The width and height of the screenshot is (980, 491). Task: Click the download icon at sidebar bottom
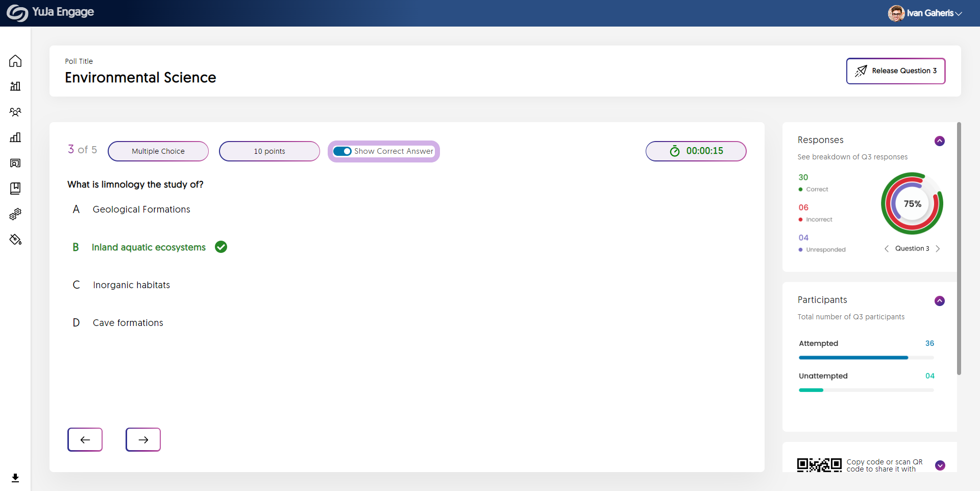15,478
